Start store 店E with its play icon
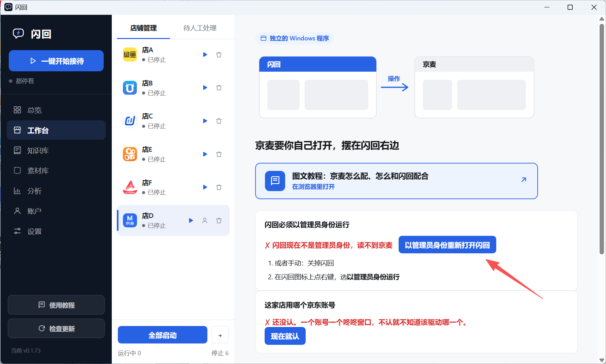The height and width of the screenshot is (364, 606). [x=205, y=154]
